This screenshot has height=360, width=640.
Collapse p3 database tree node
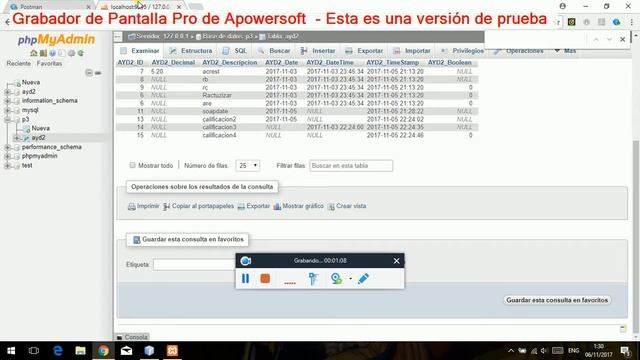pyautogui.click(x=7, y=120)
